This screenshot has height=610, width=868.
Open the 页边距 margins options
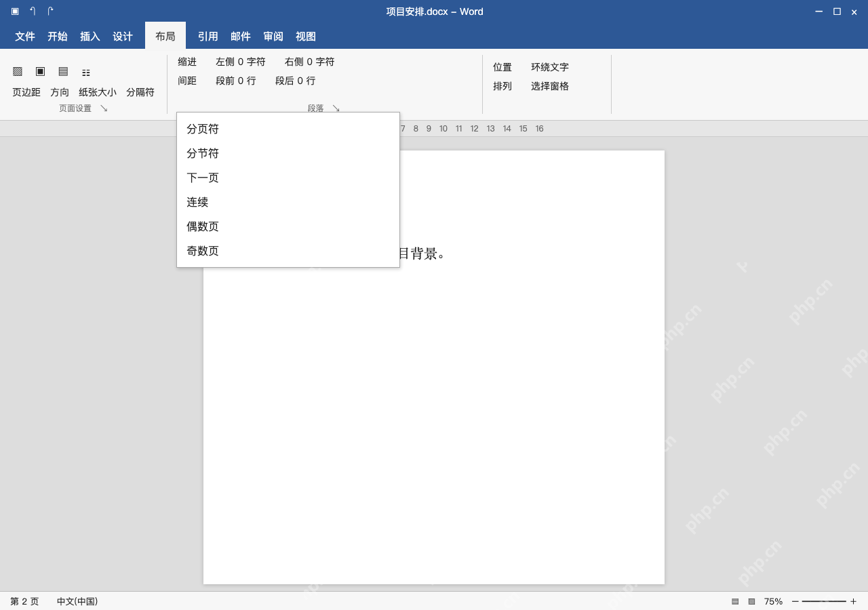tap(26, 92)
